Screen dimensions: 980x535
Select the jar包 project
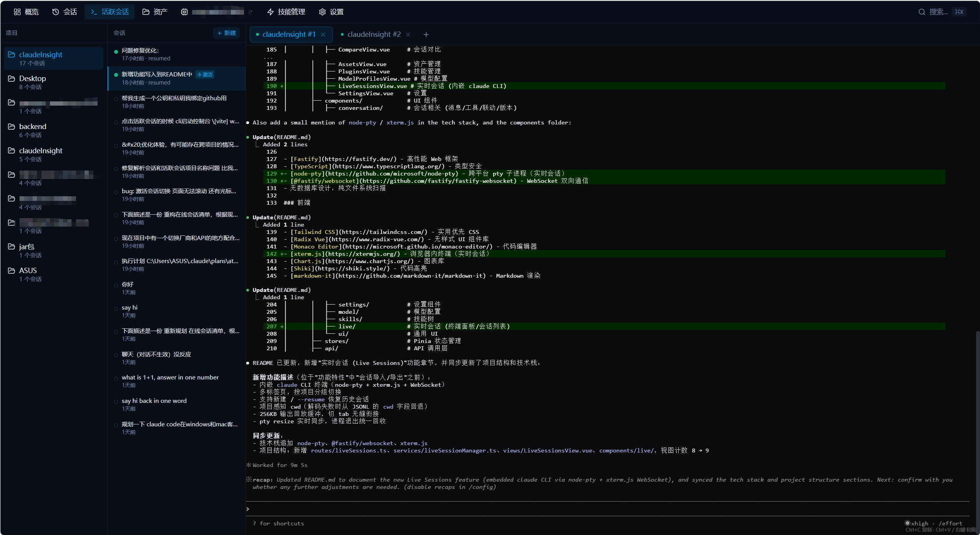pos(53,250)
